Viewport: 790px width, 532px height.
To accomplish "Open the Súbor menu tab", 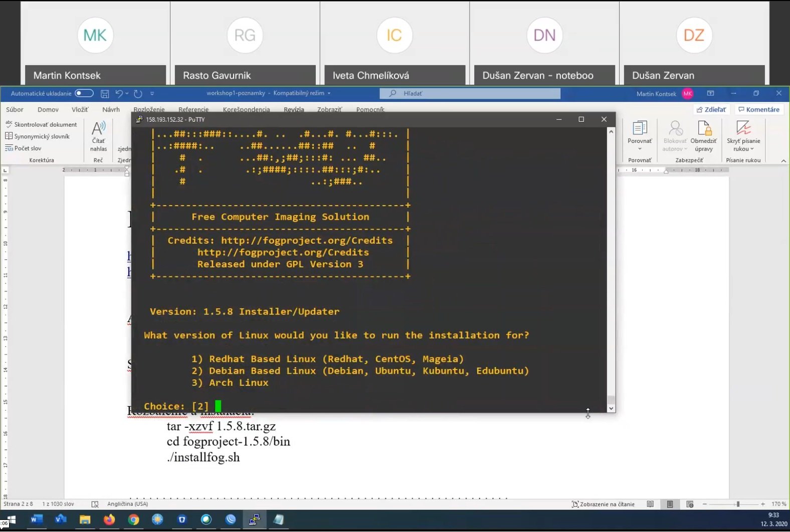I will coord(15,109).
